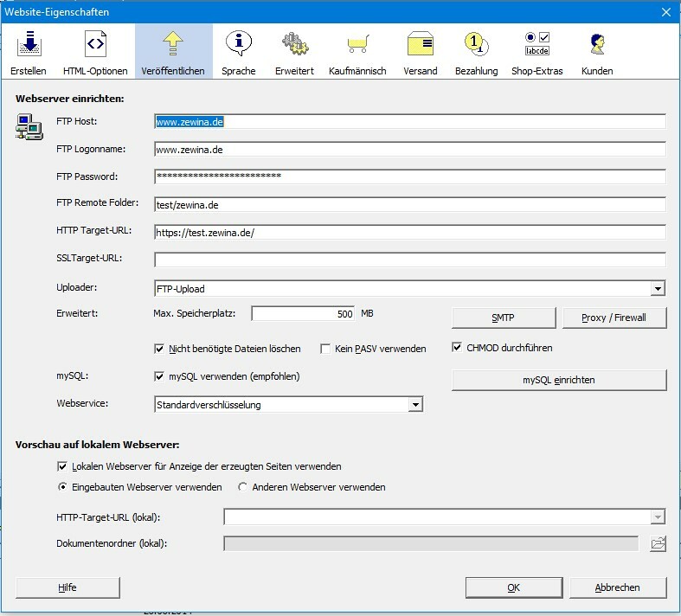Open the Erweitert gears icon

pyautogui.click(x=295, y=44)
